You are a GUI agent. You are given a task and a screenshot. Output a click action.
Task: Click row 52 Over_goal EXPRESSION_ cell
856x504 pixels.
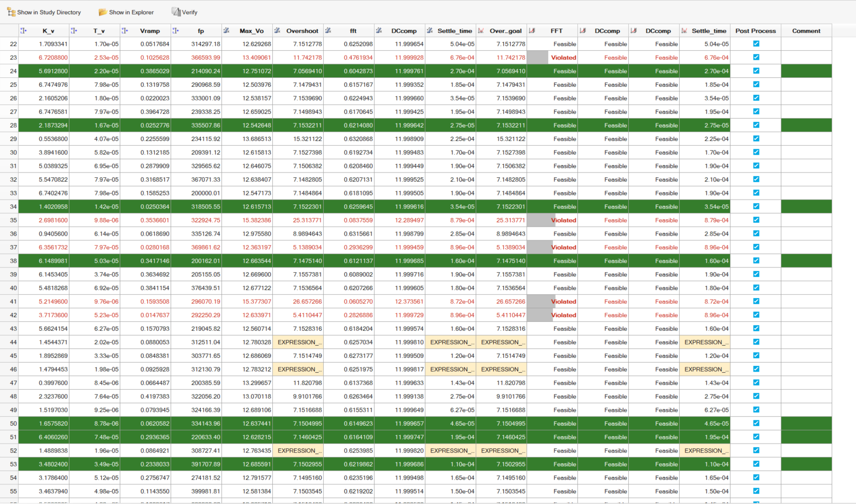pyautogui.click(x=502, y=451)
